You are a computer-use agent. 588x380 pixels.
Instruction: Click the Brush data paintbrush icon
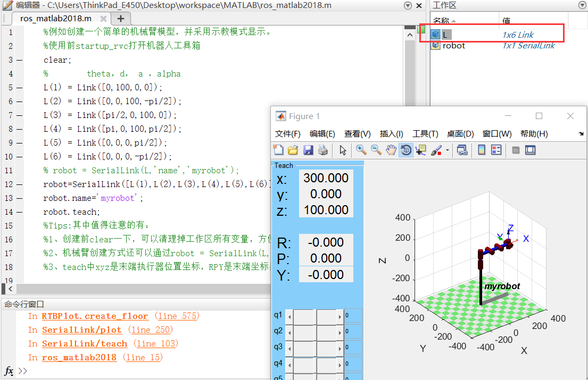point(436,150)
